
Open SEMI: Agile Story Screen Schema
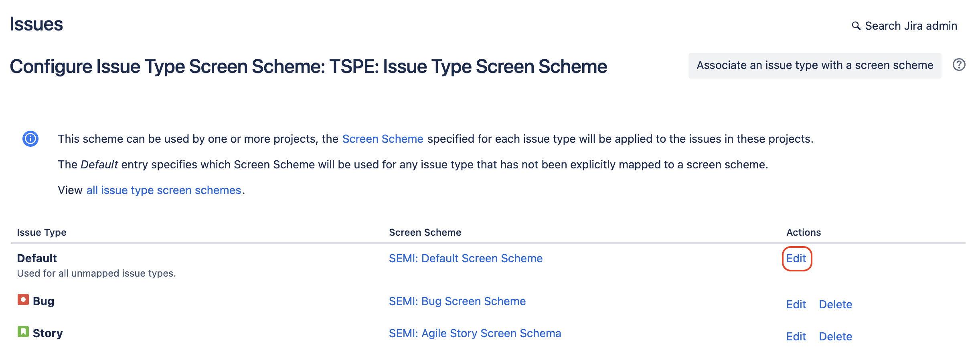click(475, 333)
